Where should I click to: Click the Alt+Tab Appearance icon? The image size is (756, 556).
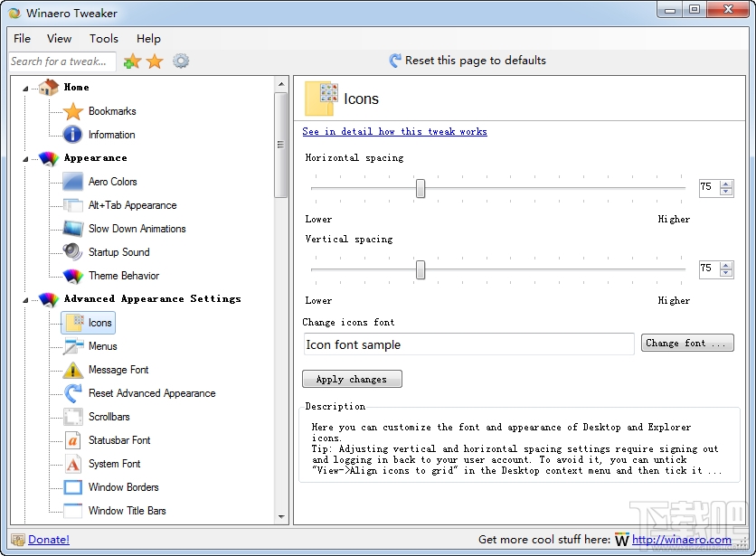point(73,205)
